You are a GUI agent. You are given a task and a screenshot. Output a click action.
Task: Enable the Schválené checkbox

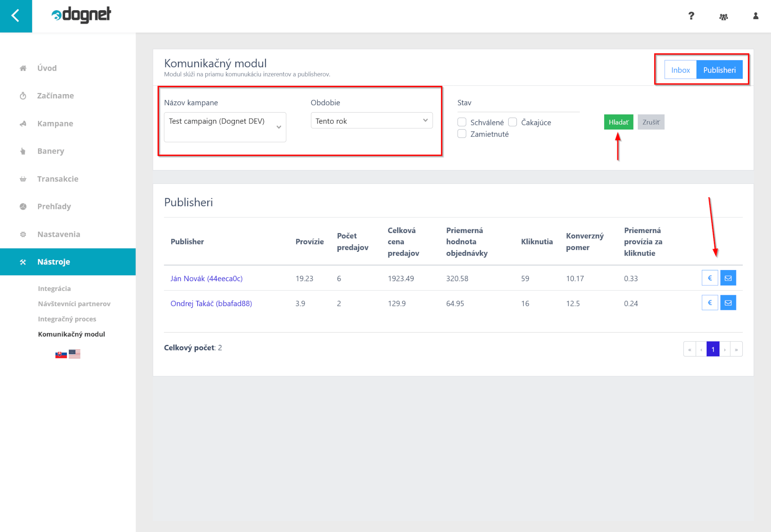click(462, 122)
